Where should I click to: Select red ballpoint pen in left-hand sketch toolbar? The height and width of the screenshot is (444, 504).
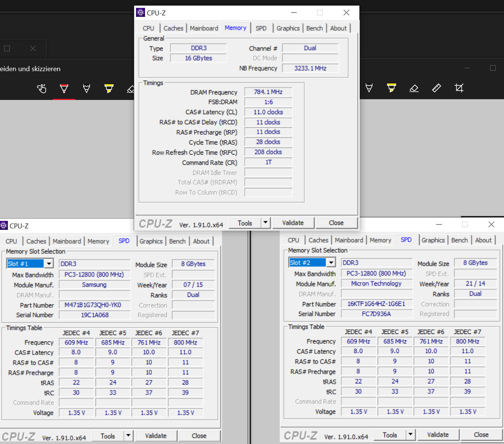click(x=64, y=88)
